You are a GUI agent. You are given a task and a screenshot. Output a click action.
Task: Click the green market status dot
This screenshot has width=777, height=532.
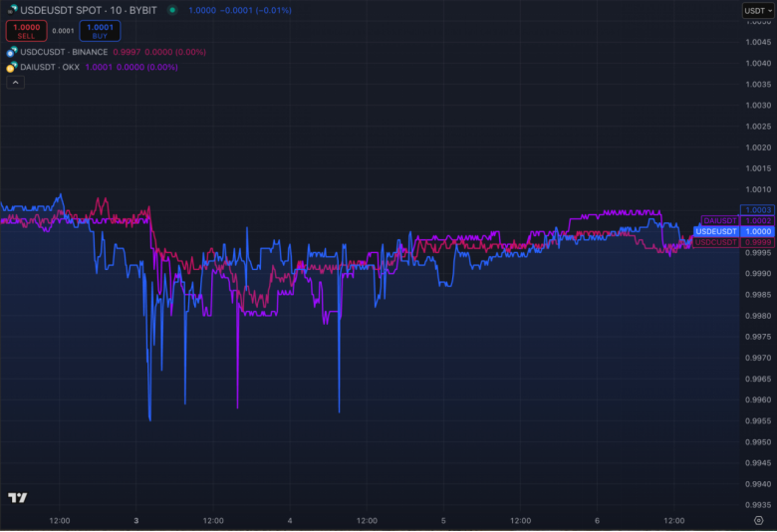(x=172, y=10)
